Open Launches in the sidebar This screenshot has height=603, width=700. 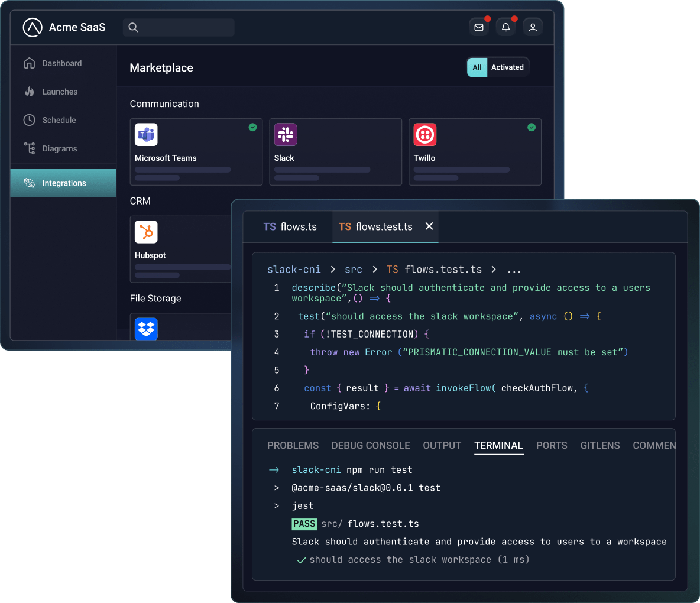coord(63,92)
